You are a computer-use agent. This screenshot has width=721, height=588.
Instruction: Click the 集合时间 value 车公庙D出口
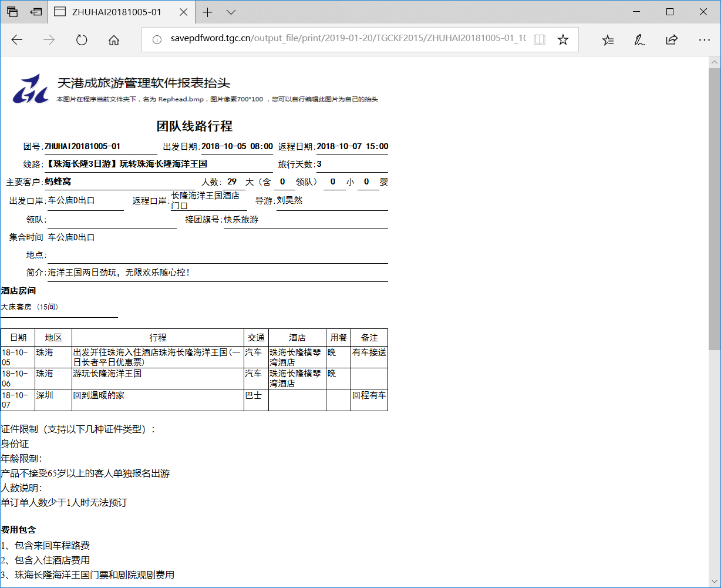pos(72,237)
